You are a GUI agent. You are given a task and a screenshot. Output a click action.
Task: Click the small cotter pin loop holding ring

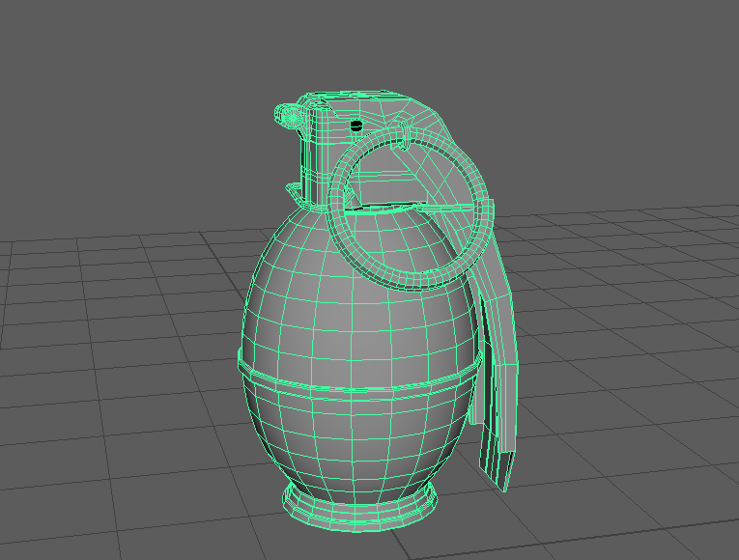[x=404, y=135]
